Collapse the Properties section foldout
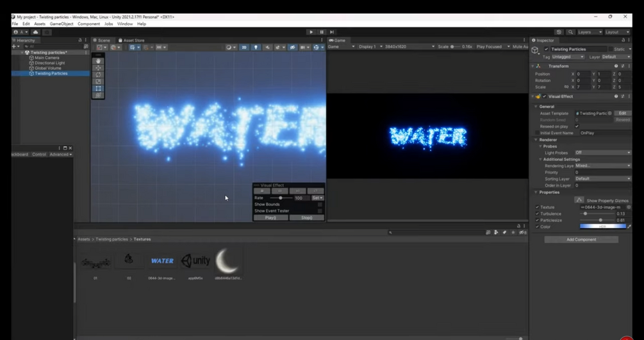This screenshot has height=340, width=644. pyautogui.click(x=536, y=192)
